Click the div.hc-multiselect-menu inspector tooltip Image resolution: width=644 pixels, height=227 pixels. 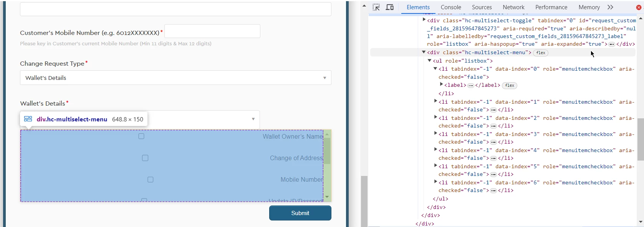click(x=84, y=119)
